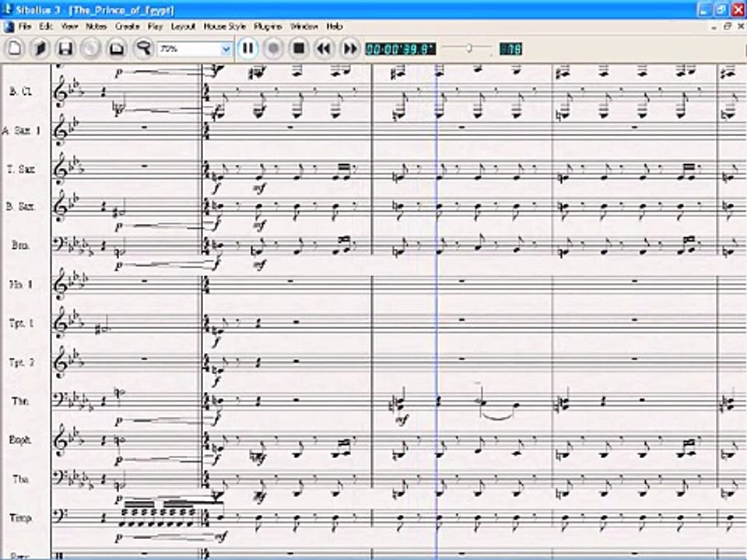Viewport: 747px width, 560px height.
Task: Open the Play menu
Action: coord(156,26)
